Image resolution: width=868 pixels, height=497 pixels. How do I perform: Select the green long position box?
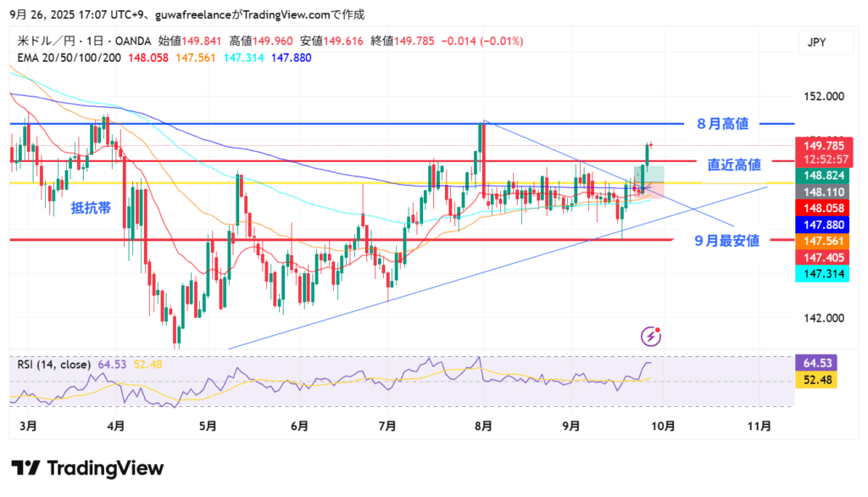pos(648,174)
